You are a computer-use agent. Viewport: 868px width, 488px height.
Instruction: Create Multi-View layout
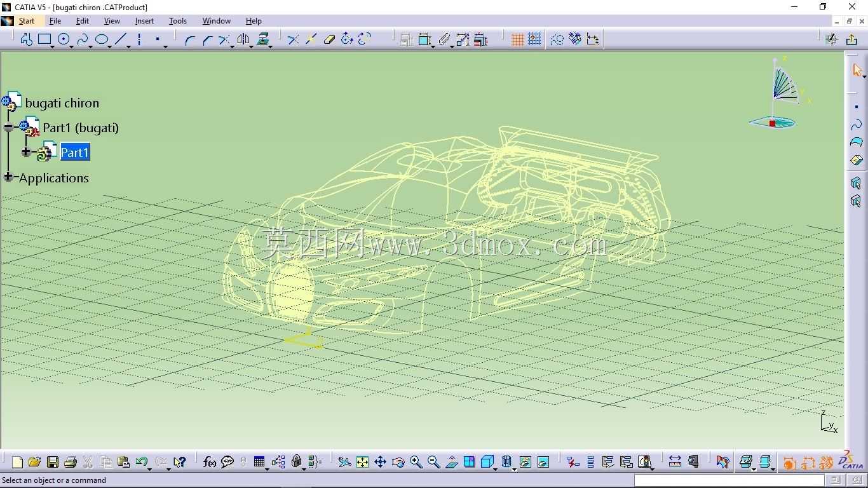coord(470,462)
